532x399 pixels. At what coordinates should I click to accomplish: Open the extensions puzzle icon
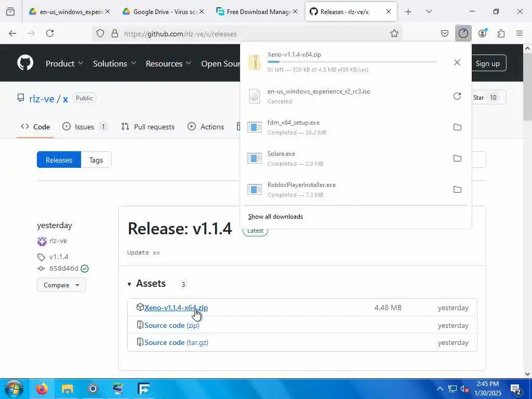(501, 33)
